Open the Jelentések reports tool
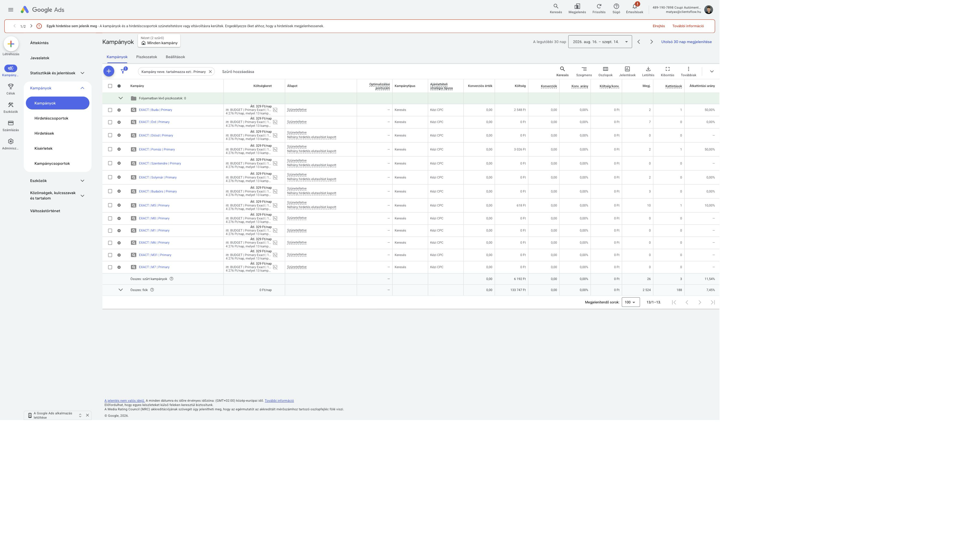Image resolution: width=959 pixels, height=560 pixels. [x=627, y=71]
